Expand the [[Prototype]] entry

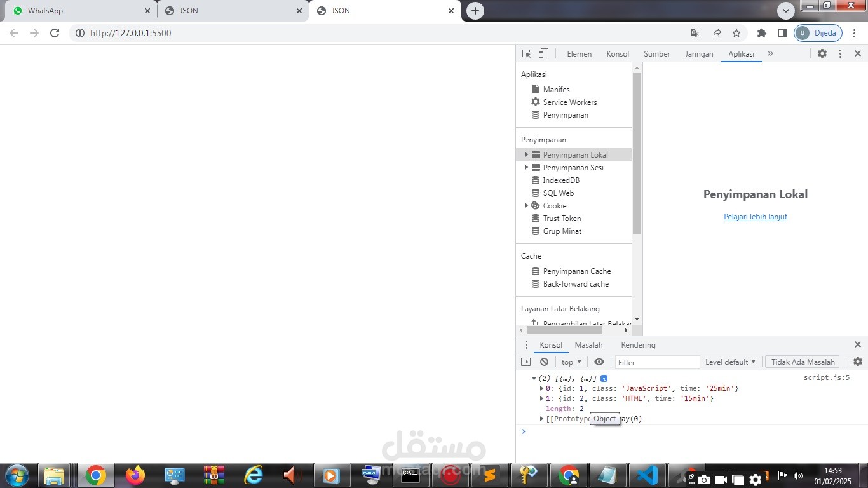[x=542, y=419]
